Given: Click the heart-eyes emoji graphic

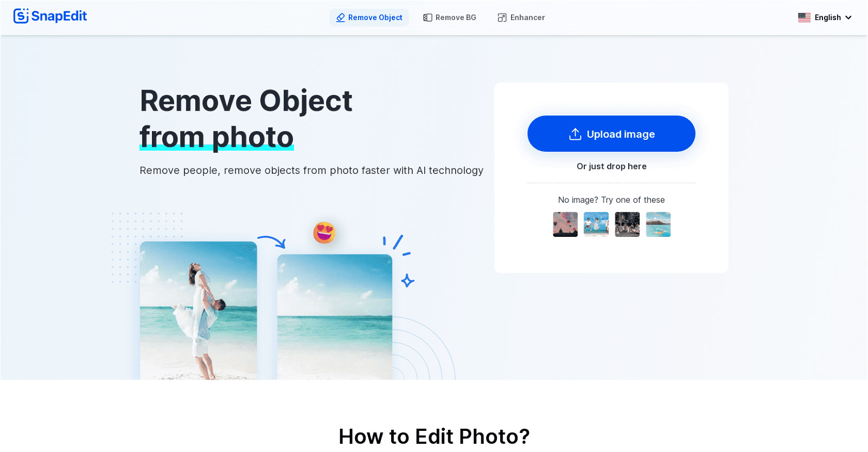Looking at the screenshot, I should coord(324,233).
